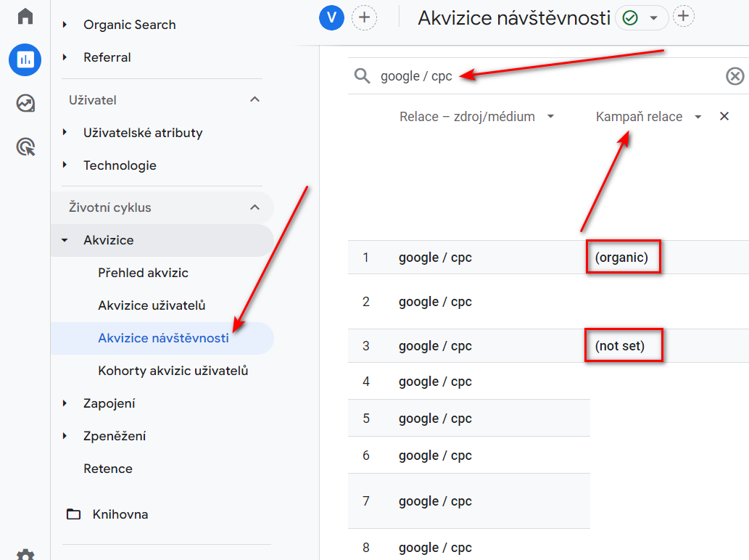The image size is (749, 560).
Task: Click the search field containing google / cpc
Action: coord(537,76)
